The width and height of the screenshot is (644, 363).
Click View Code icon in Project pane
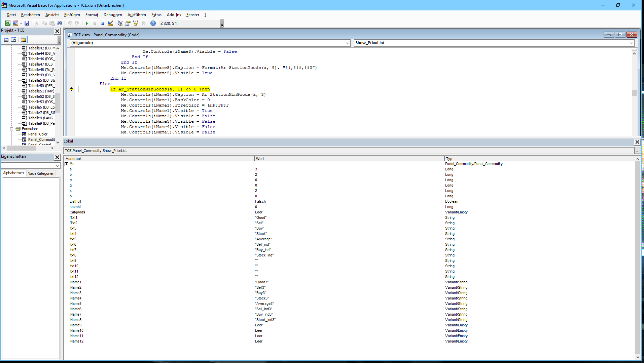coord(6,40)
